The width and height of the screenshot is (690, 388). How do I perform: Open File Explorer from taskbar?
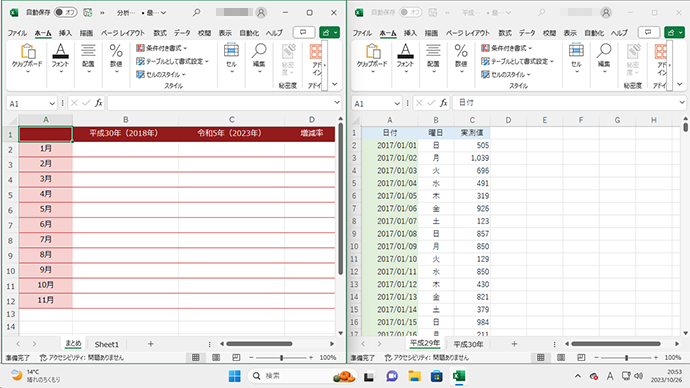click(415, 376)
